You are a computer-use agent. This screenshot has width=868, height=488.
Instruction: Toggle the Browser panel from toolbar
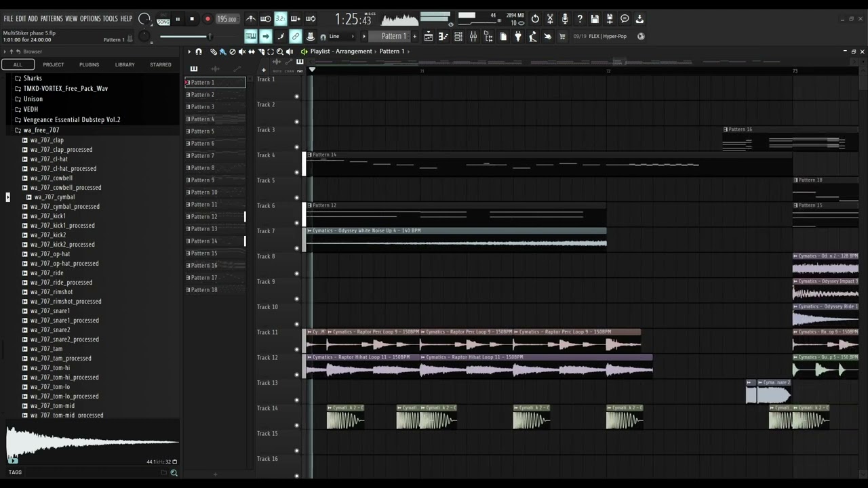pos(488,37)
